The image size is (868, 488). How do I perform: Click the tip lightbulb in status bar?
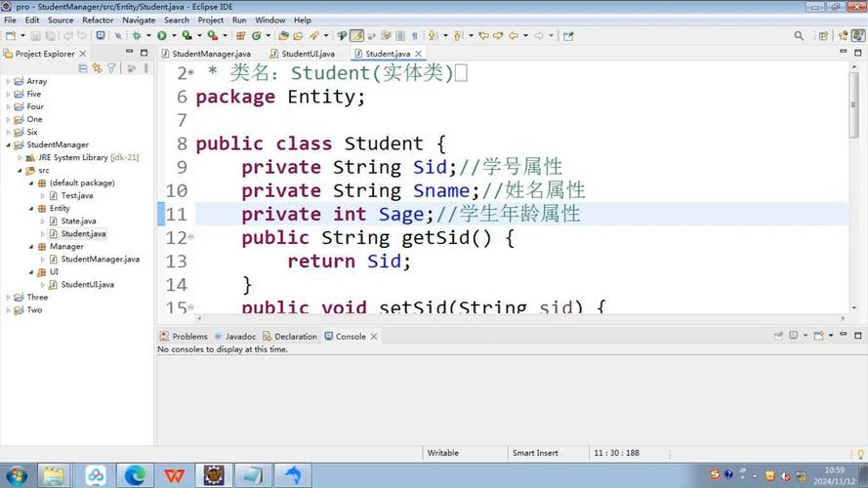coord(860,454)
